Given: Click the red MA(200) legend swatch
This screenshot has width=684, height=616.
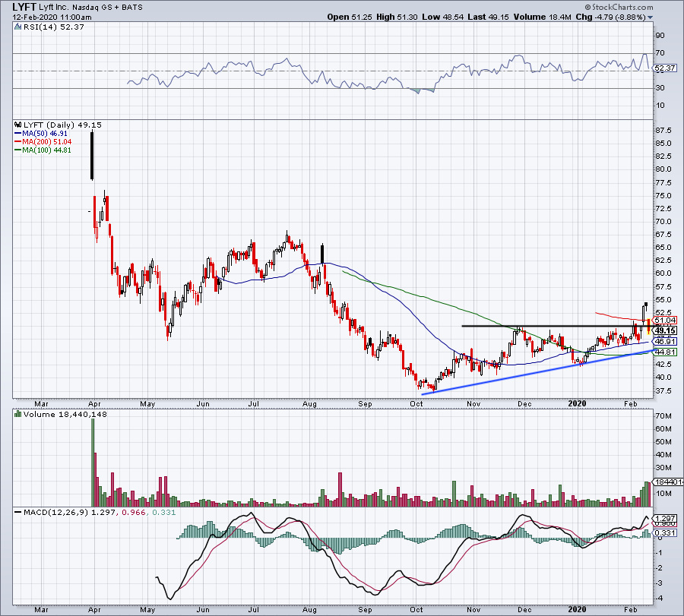Looking at the screenshot, I should coord(17,141).
